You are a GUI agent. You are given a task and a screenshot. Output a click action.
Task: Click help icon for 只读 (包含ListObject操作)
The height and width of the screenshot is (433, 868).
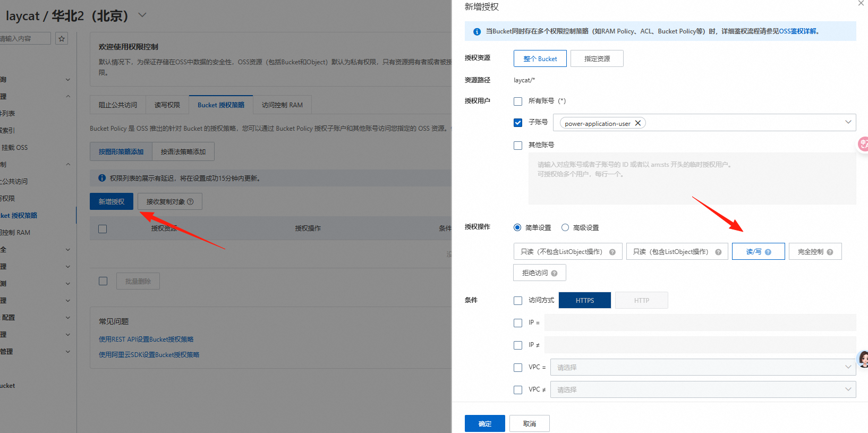[718, 252]
